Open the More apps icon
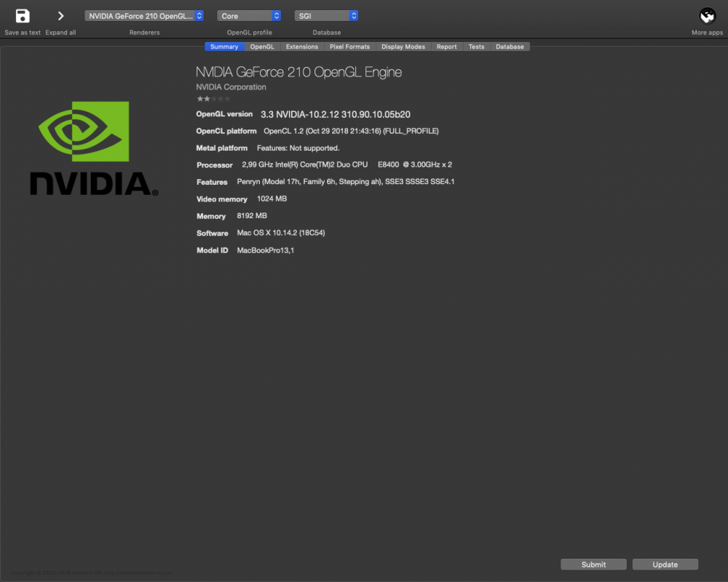This screenshot has height=582, width=728. pos(707,16)
